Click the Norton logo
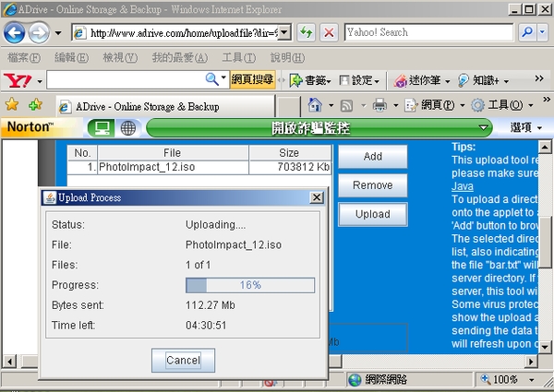The height and width of the screenshot is (392, 554). 30,127
